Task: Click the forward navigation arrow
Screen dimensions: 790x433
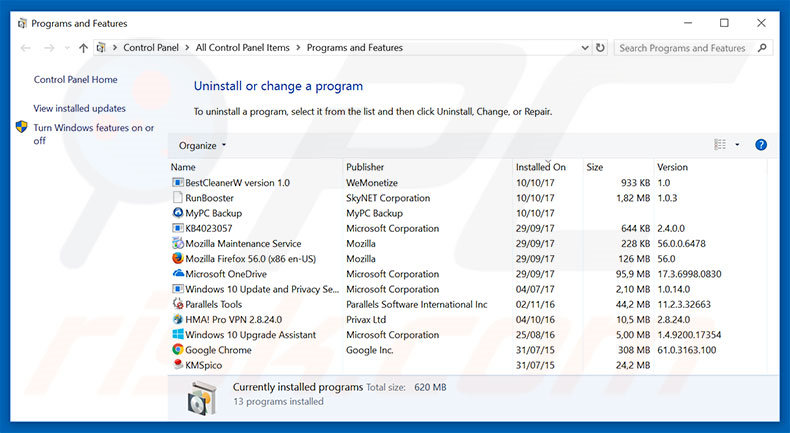Action: 49,48
